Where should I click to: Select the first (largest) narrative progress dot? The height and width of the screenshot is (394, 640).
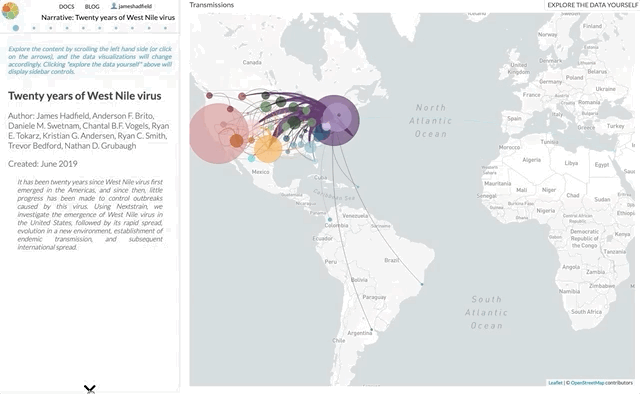[16, 28]
